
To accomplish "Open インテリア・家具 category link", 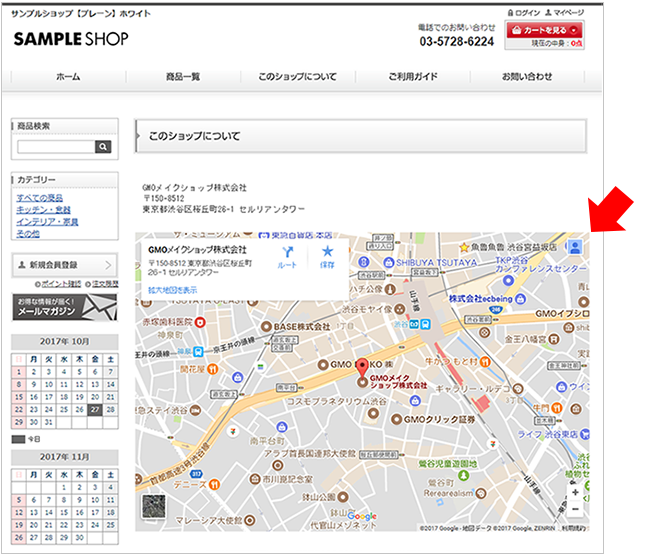I will (47, 222).
